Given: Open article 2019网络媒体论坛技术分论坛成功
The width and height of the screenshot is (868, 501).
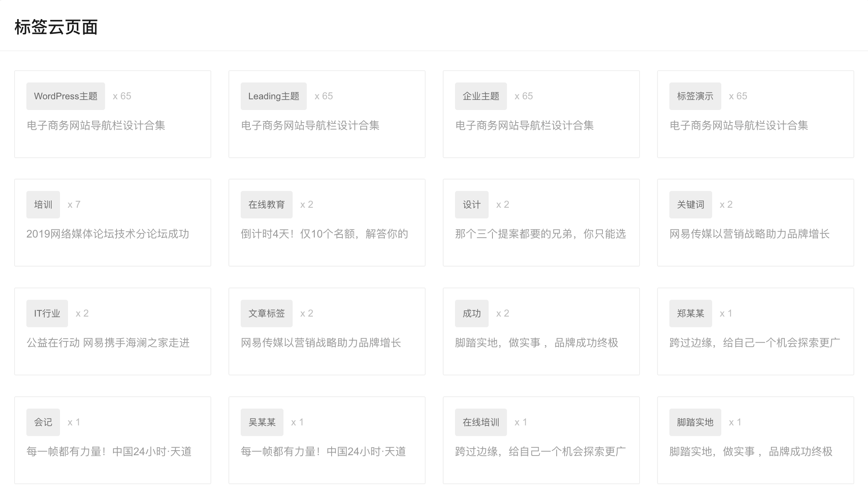Looking at the screenshot, I should [x=108, y=234].
